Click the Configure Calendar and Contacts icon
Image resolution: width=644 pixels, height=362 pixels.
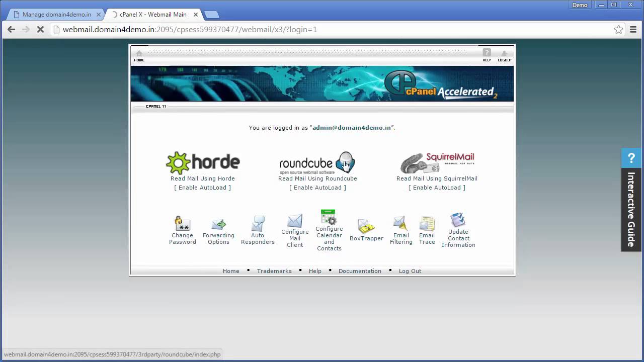pyautogui.click(x=329, y=217)
